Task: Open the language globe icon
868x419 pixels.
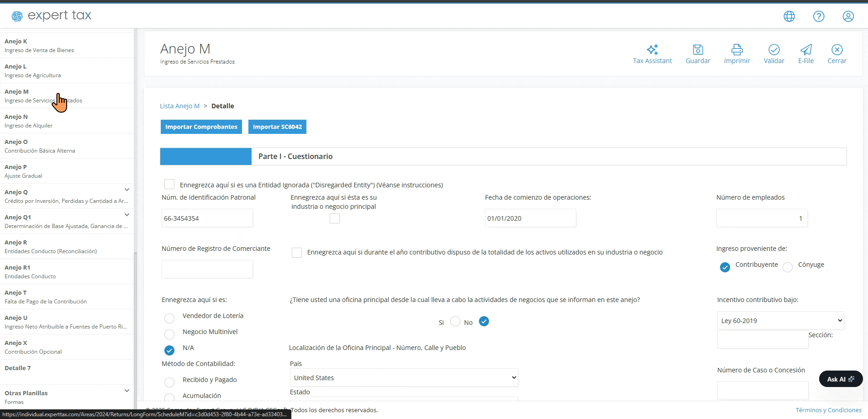Action: 789,16
